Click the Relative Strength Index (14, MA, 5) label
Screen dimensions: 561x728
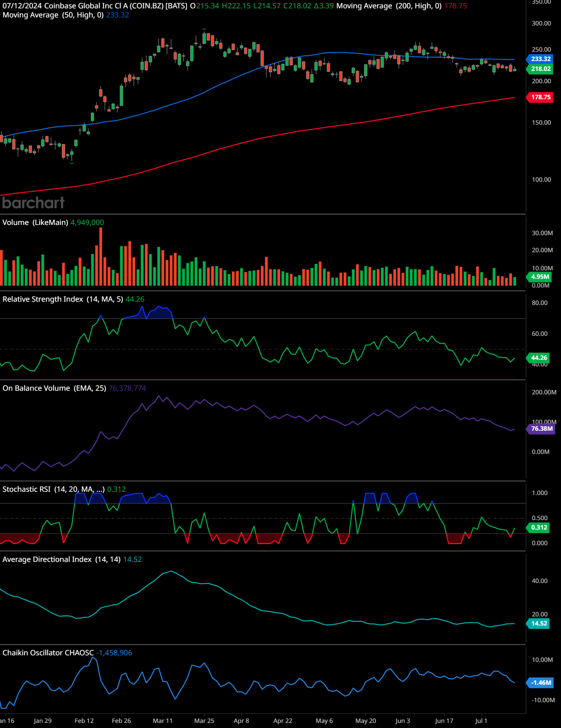coord(63,299)
